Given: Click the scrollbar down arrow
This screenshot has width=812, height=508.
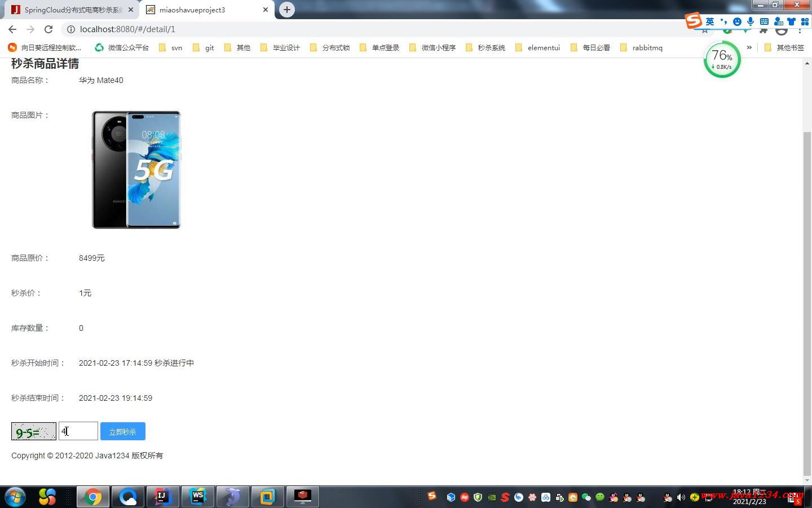Looking at the screenshot, I should click(807, 480).
